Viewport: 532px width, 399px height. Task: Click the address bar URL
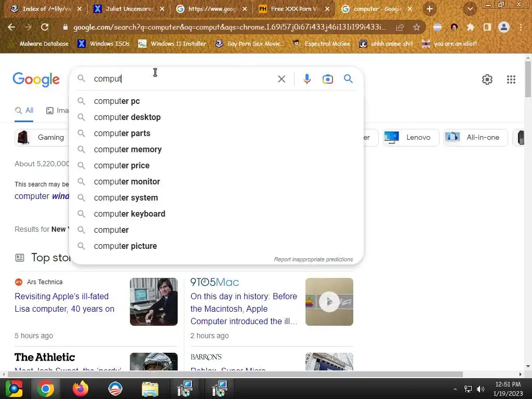pos(229,27)
